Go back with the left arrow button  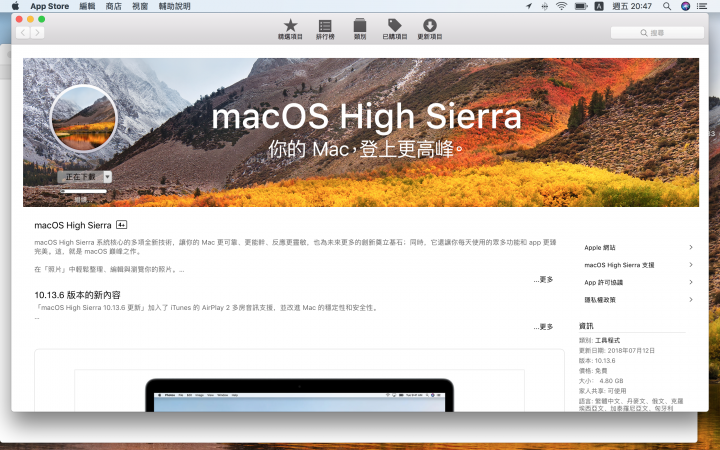pos(23,33)
